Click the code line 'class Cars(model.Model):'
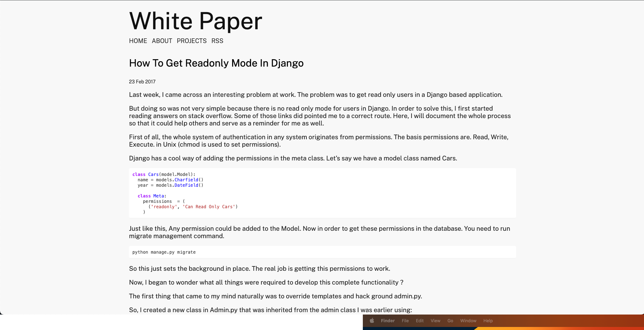The width and height of the screenshot is (644, 330). (x=164, y=175)
